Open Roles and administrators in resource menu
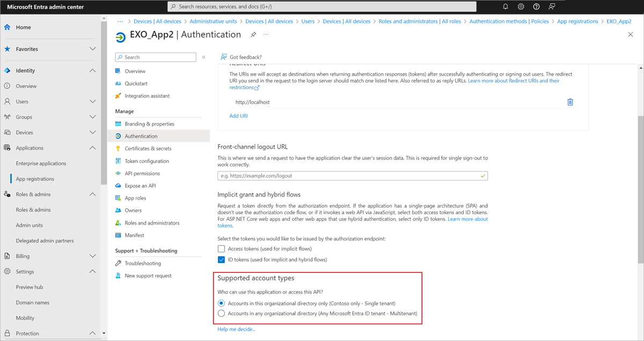Viewport: 644px width, 341px height. 152,223
